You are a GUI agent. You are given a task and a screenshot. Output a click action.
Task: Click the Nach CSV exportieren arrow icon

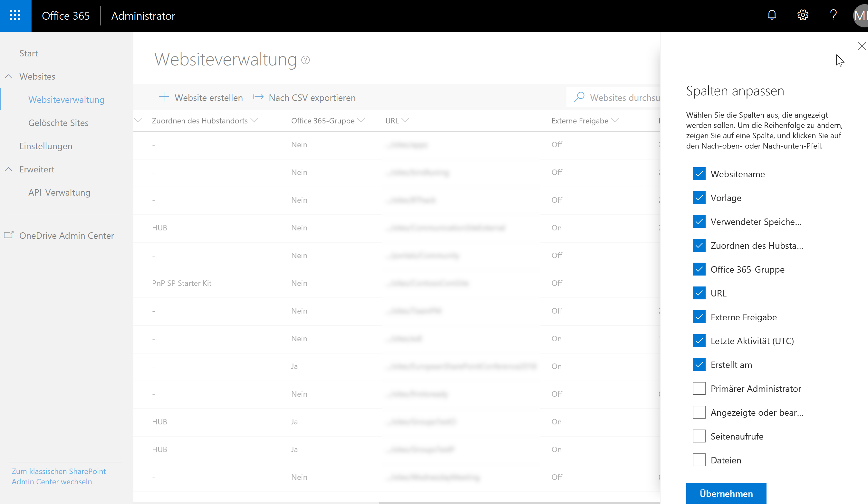258,98
